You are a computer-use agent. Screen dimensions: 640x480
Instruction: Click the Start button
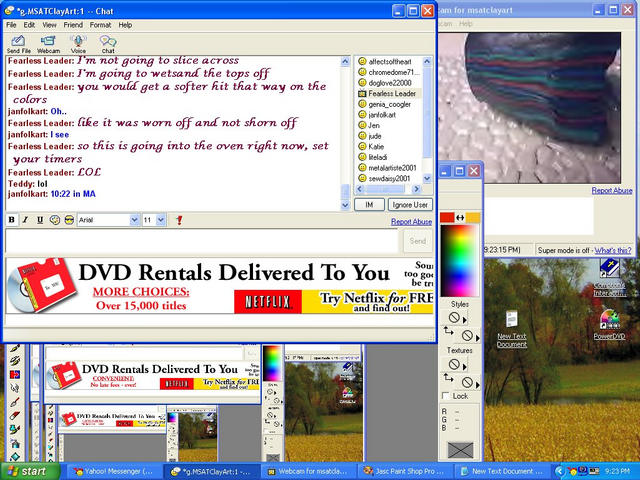coord(30,471)
